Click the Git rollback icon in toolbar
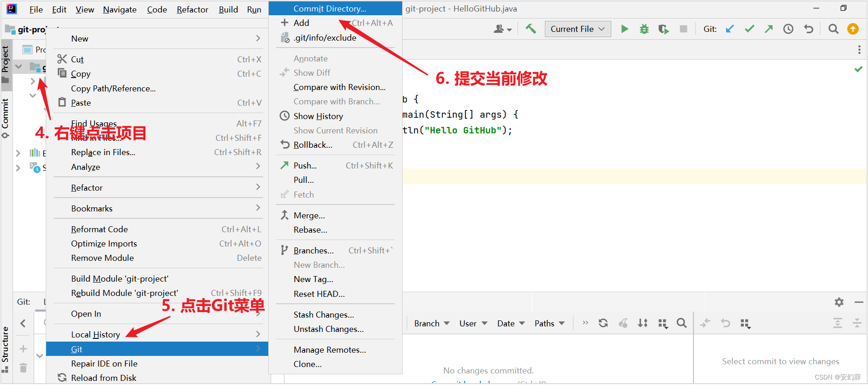 click(808, 29)
